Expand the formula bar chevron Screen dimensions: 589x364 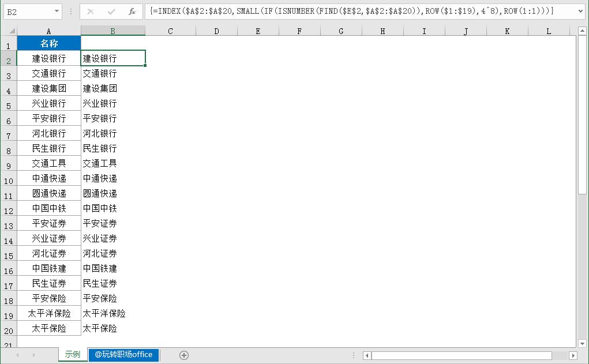click(581, 12)
